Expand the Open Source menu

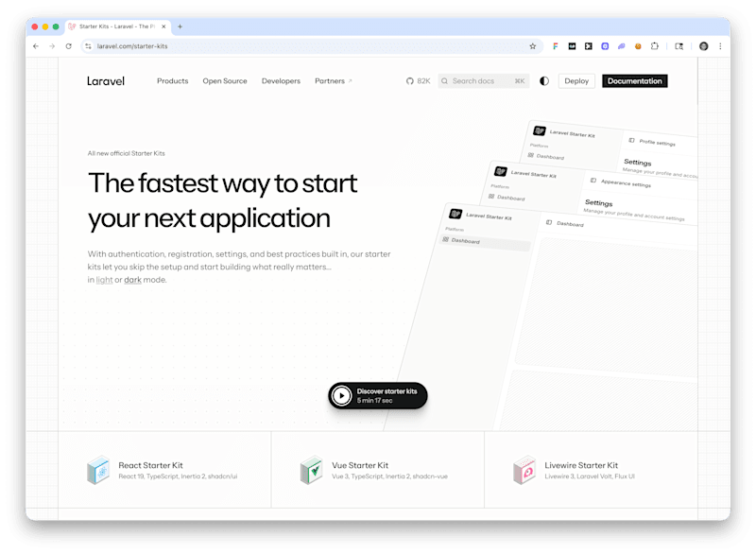tap(225, 81)
